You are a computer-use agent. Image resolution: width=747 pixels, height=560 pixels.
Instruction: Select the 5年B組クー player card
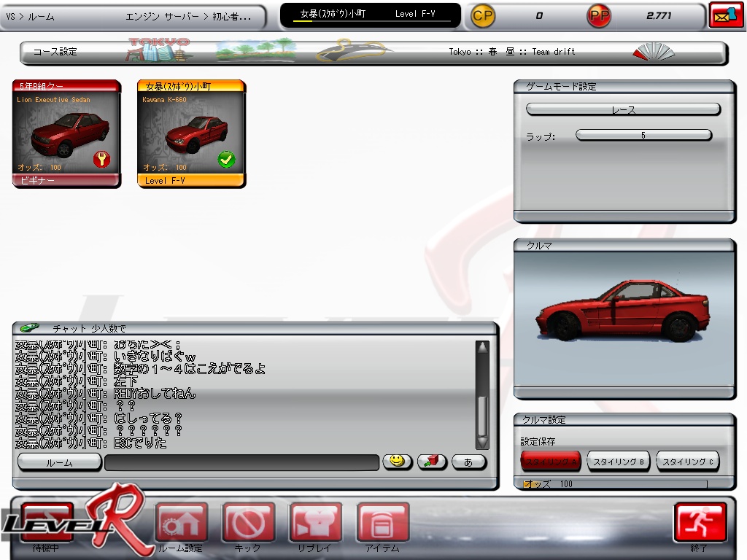click(x=66, y=134)
